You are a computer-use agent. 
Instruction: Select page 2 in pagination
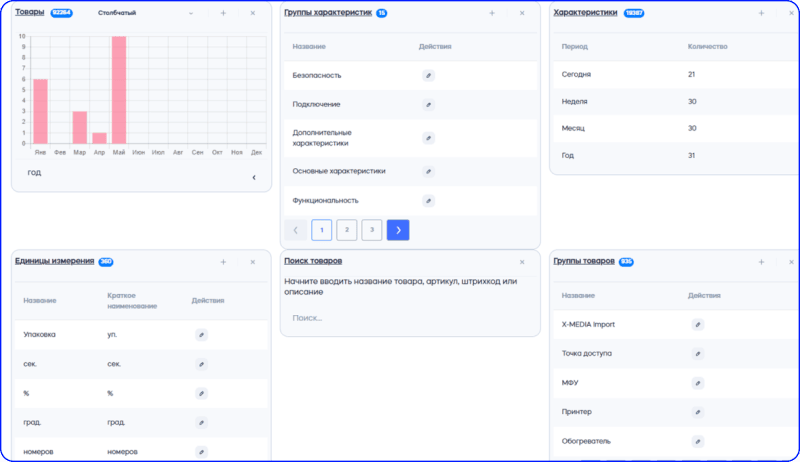point(347,230)
